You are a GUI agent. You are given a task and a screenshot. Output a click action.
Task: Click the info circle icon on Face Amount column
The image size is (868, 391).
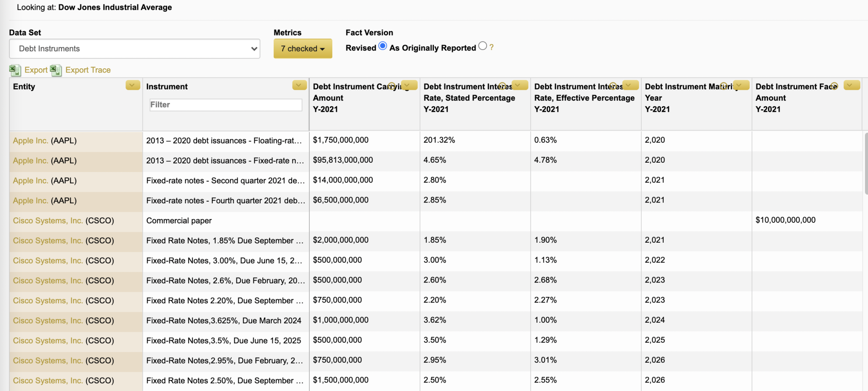point(834,86)
